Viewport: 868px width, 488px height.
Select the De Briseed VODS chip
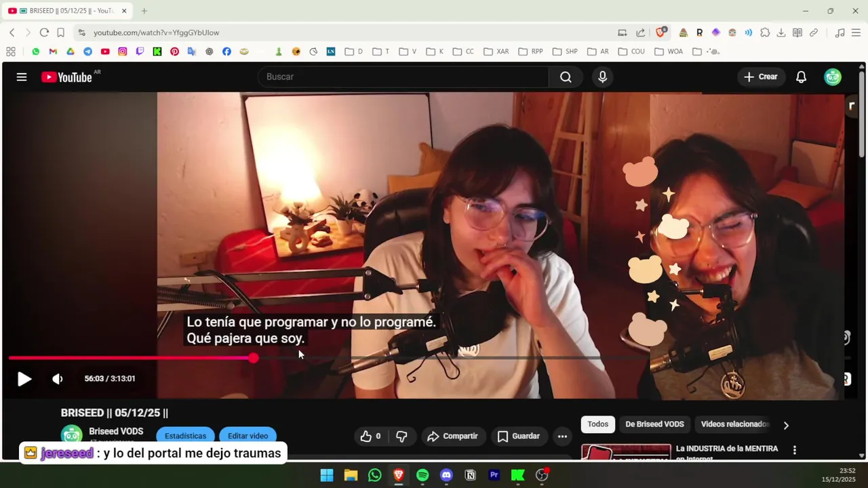pyautogui.click(x=654, y=424)
